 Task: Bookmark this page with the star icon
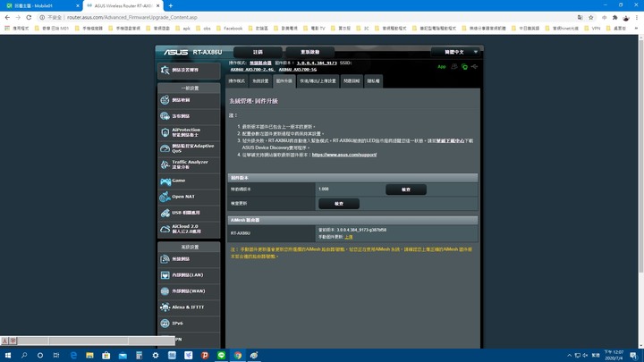[x=591, y=17]
